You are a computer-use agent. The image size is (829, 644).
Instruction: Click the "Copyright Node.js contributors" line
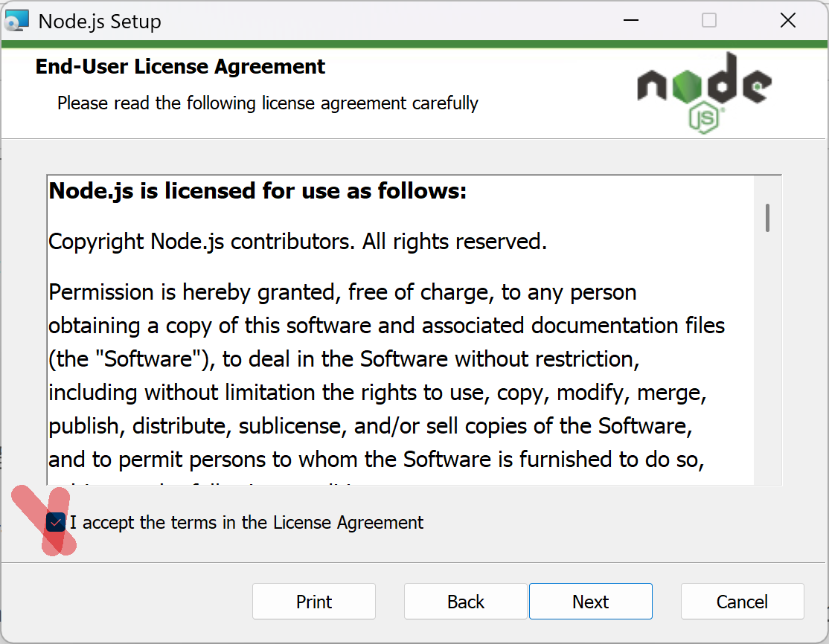[x=298, y=242]
